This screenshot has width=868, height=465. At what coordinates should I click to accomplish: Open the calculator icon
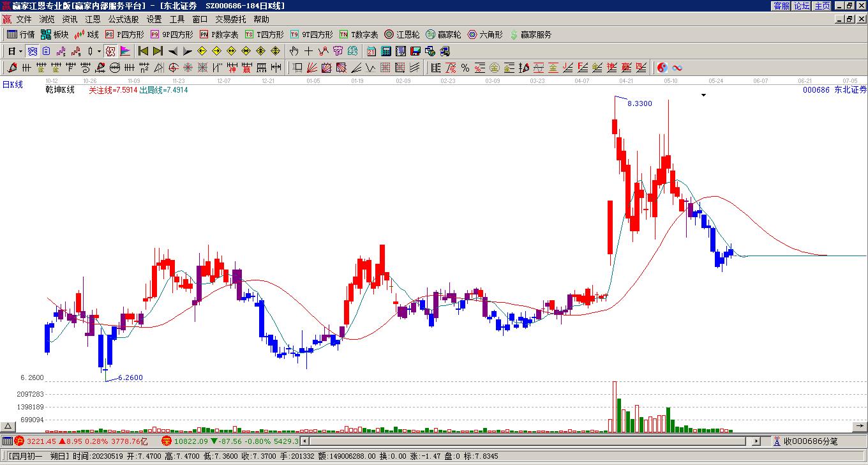point(386,51)
